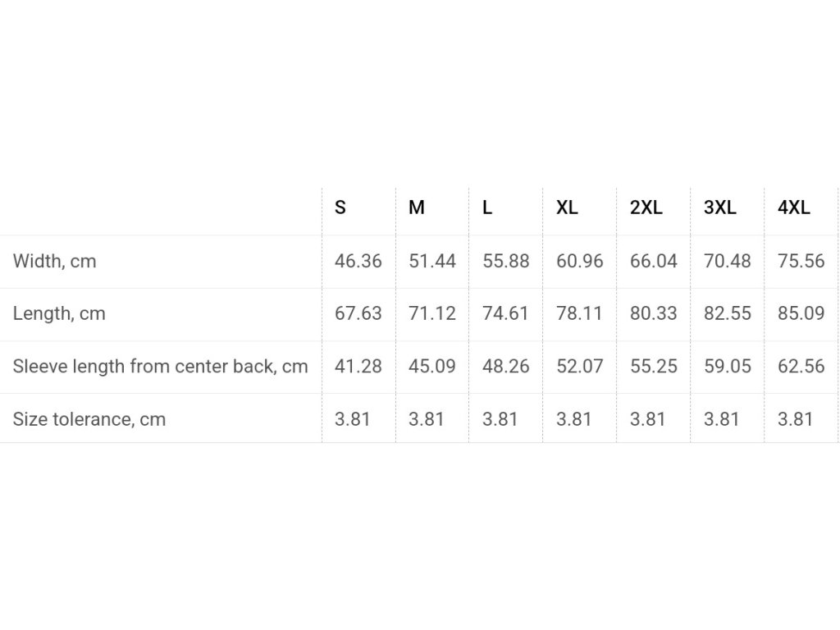The width and height of the screenshot is (840, 630).
Task: Select the XL size column header
Action: coord(567,208)
